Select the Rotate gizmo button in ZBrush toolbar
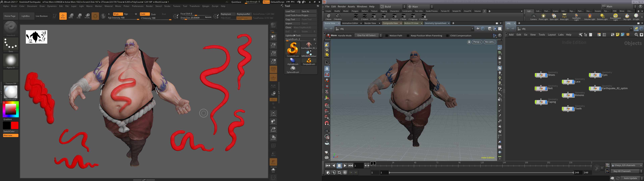 [87, 16]
